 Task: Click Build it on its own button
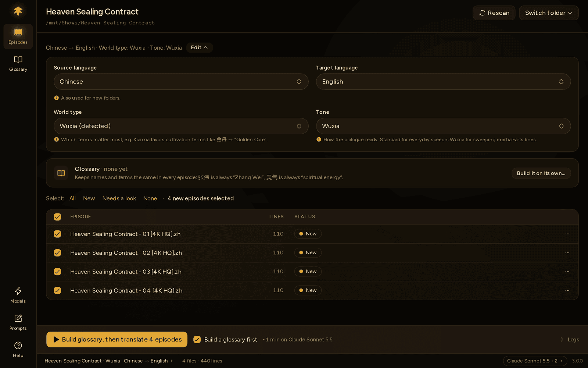[x=541, y=173]
